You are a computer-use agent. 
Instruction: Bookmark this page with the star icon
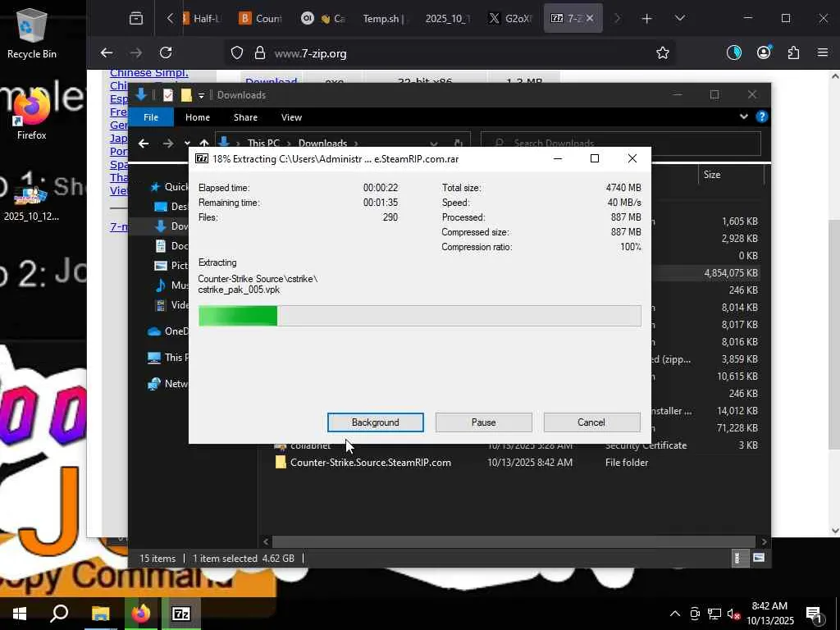(x=663, y=52)
